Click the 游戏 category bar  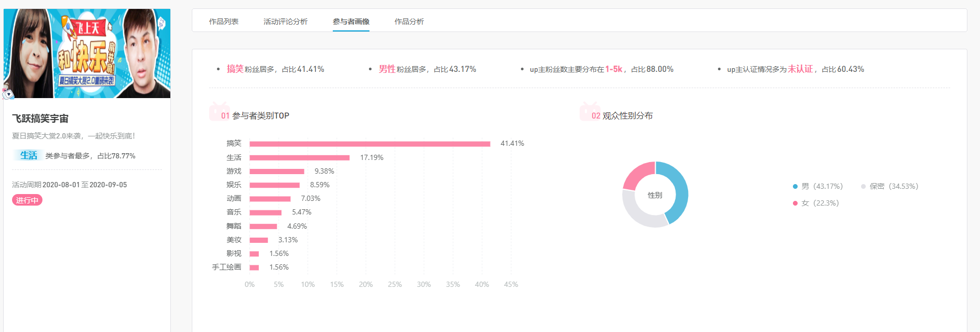pos(277,172)
